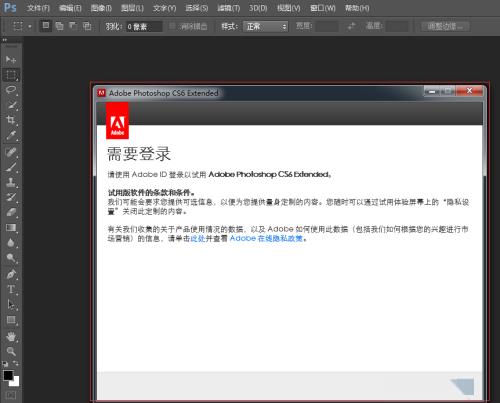Open the 窗口(W) menu
The height and width of the screenshot is (403, 500).
323,8
